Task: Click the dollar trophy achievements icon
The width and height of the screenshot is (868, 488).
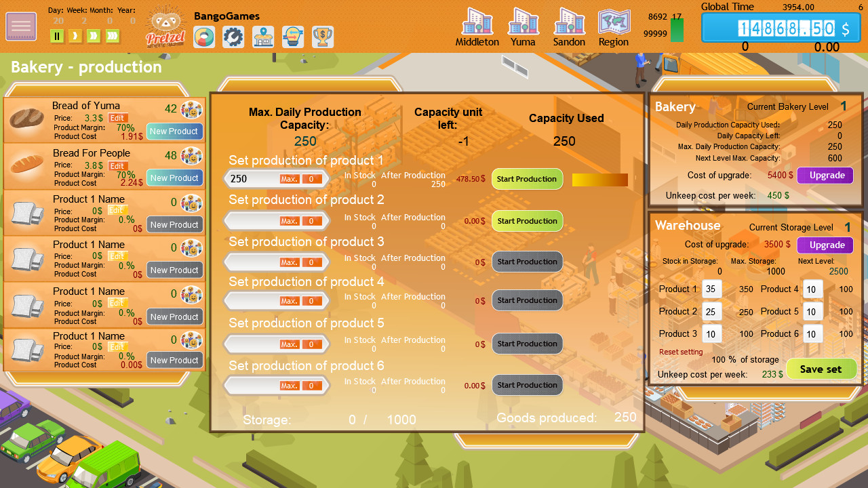Action: (323, 37)
